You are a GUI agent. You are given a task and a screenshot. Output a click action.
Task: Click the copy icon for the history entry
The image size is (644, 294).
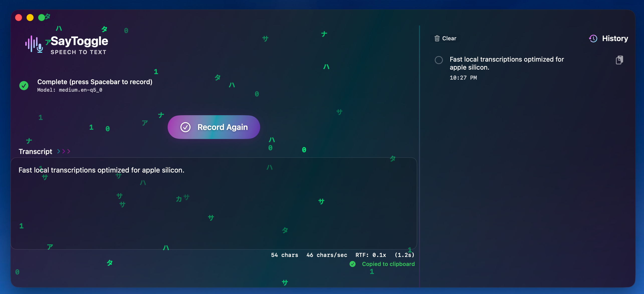coord(619,60)
